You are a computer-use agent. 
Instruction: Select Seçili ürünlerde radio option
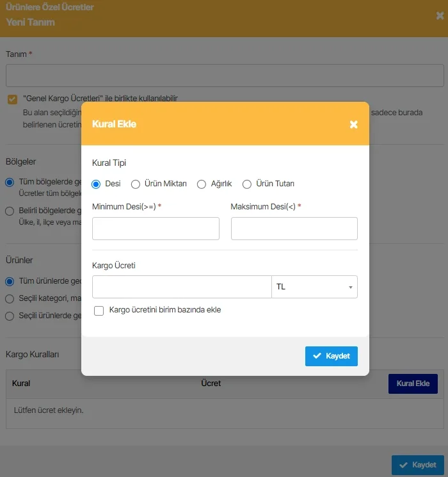pos(10,316)
